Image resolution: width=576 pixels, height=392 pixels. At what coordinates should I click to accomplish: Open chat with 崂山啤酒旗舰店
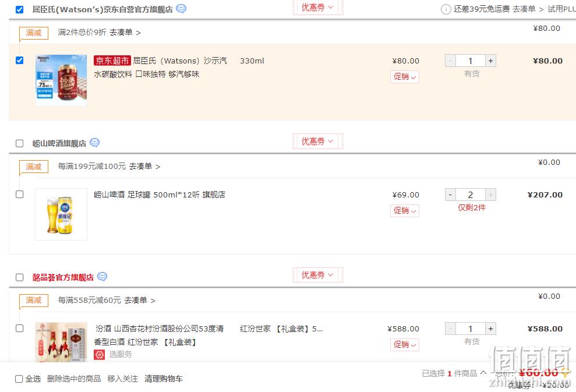point(95,143)
